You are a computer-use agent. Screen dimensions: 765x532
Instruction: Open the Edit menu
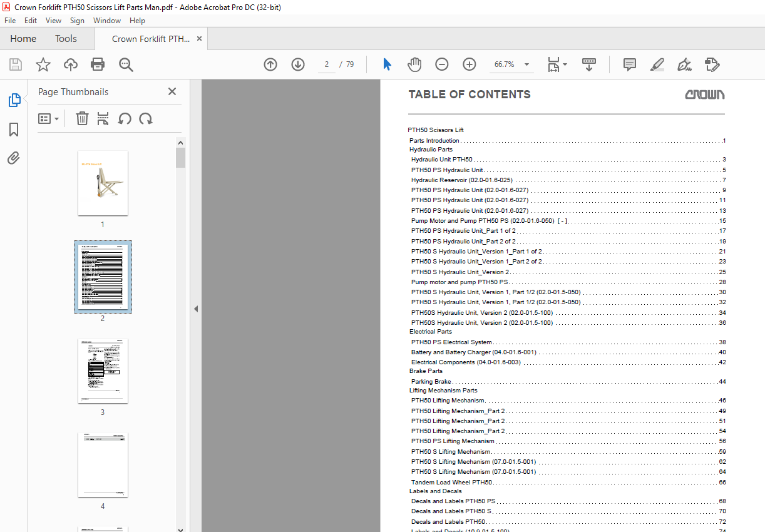(x=31, y=21)
